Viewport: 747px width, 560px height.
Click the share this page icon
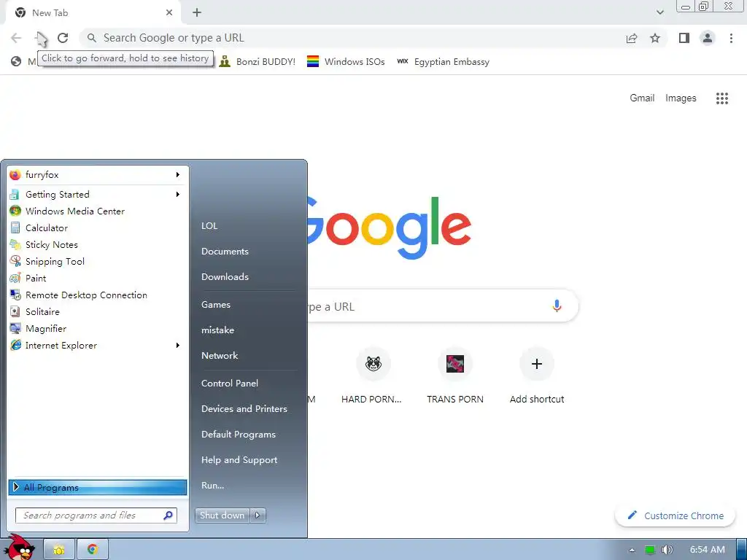point(632,38)
